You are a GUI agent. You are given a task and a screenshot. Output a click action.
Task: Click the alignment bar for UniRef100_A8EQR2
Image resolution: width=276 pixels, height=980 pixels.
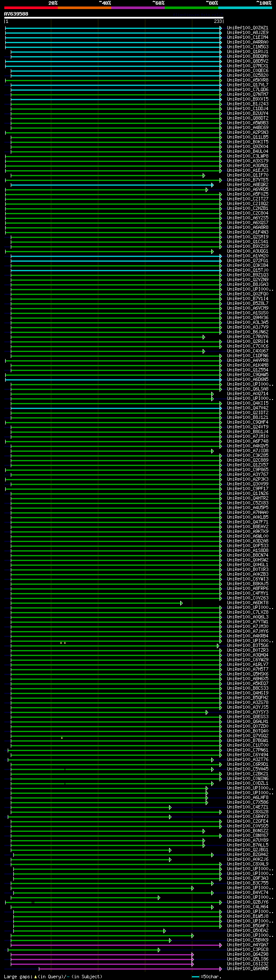click(112, 184)
